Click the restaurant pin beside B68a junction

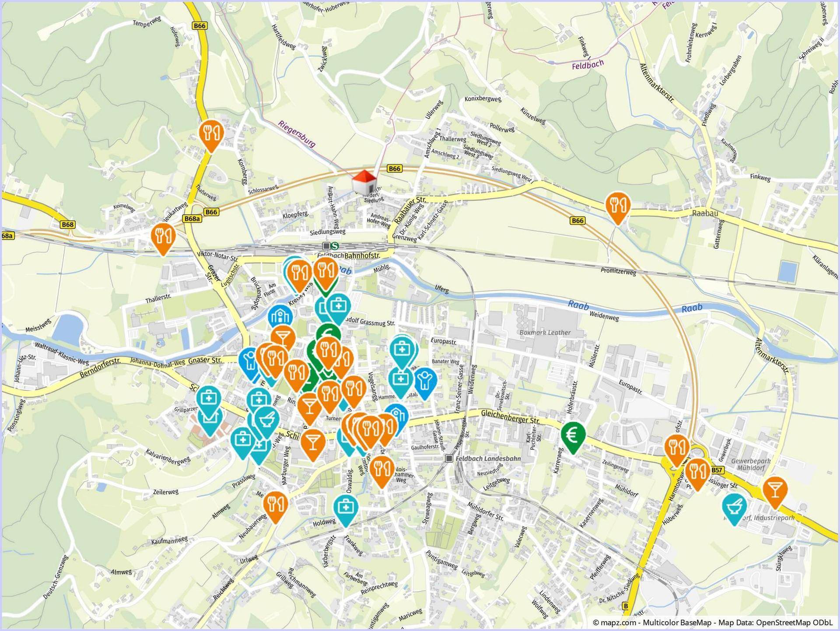click(x=163, y=236)
